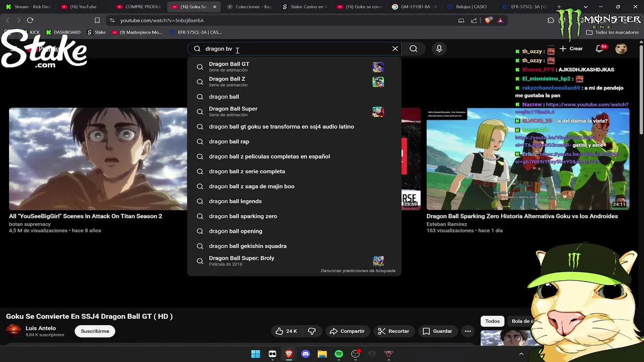
Task: Open the Attack On Titan video thumbnail
Action: coord(98,159)
